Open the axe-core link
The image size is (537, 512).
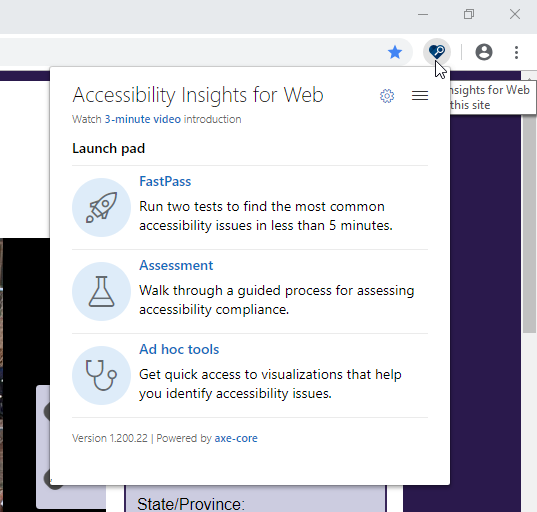coord(236,438)
